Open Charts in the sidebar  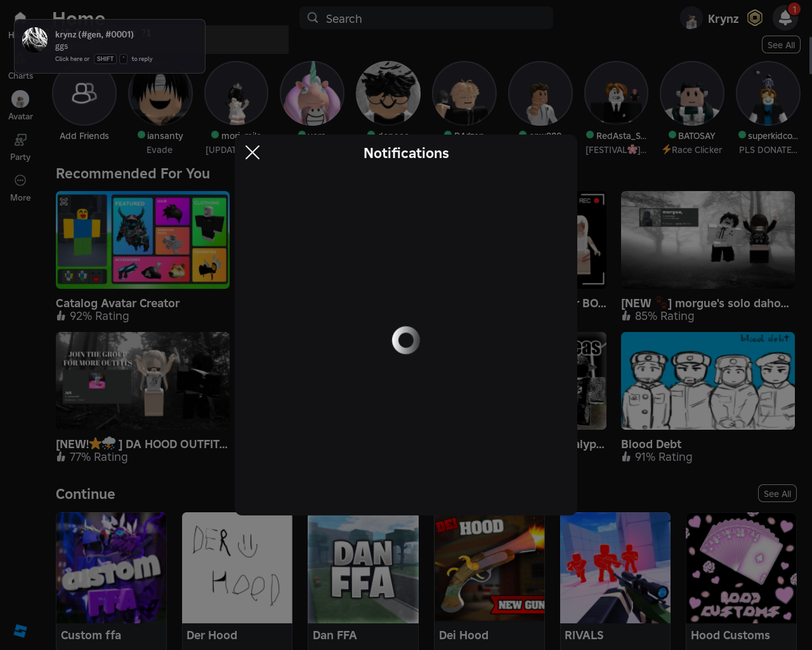tap(20, 76)
